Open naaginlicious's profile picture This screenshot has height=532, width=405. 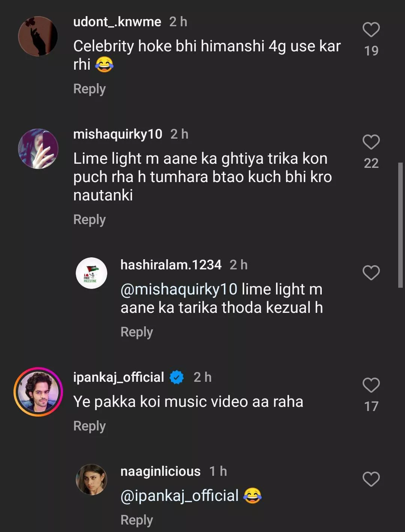click(x=91, y=480)
